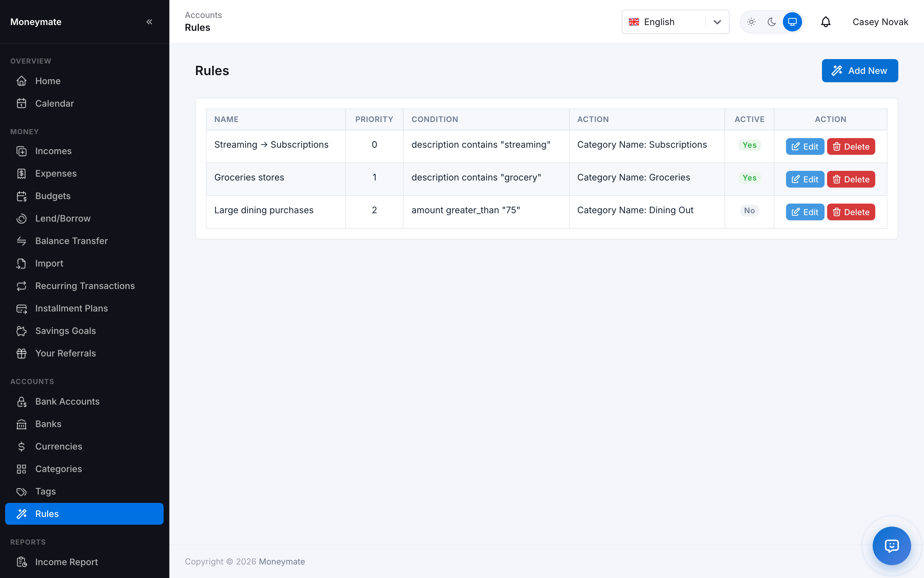This screenshot has height=578, width=924.
Task: Click the Lend/Borrow icon
Action: coord(22,218)
